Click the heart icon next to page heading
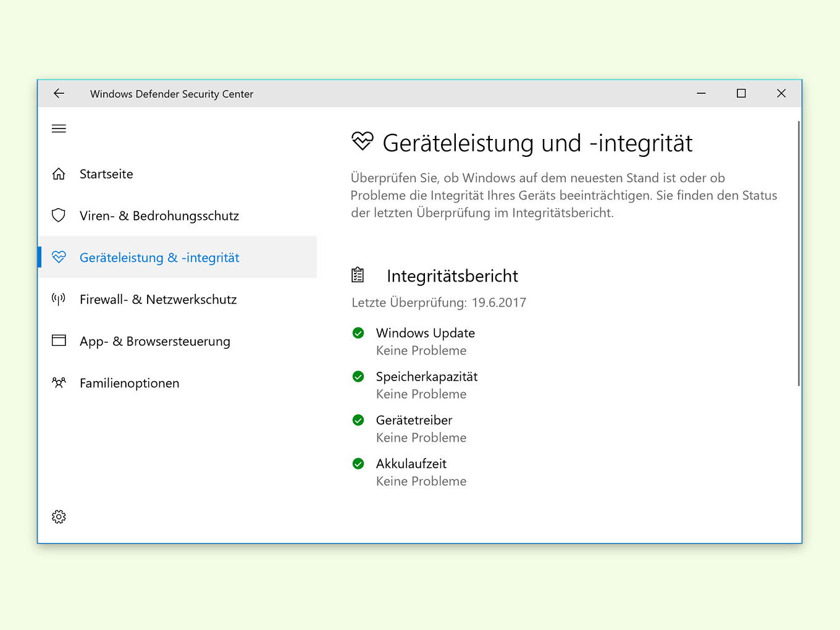The image size is (840, 630). (363, 141)
